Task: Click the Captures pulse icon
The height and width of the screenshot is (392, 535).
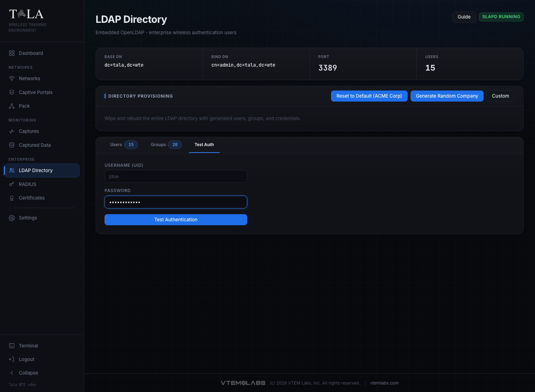Action: pos(12,131)
